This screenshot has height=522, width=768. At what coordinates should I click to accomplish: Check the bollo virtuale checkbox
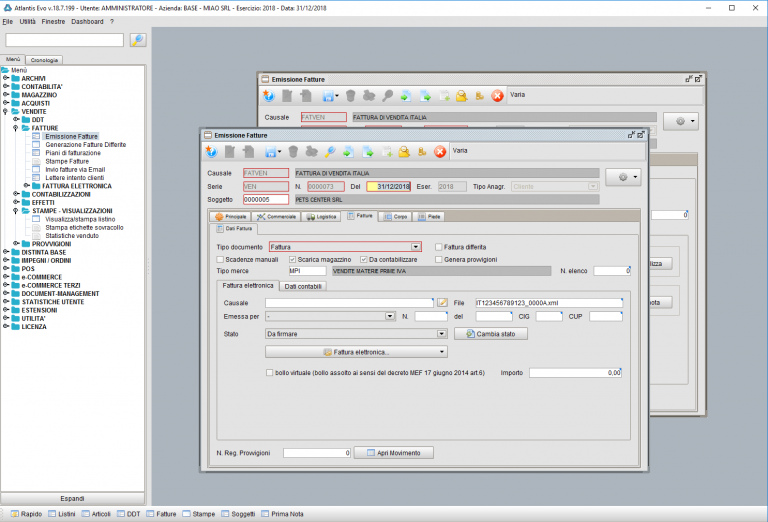[x=269, y=373]
